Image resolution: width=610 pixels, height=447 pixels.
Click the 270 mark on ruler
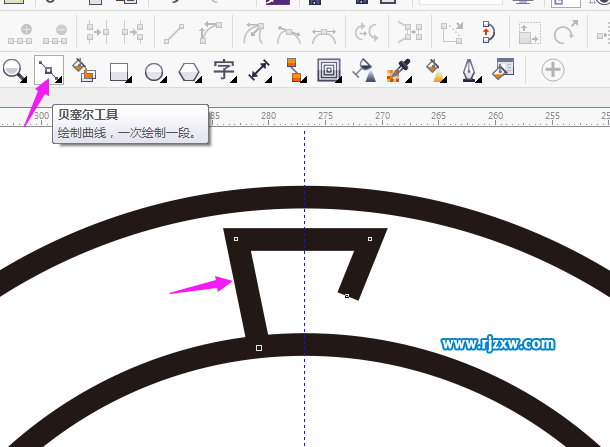[x=382, y=116]
